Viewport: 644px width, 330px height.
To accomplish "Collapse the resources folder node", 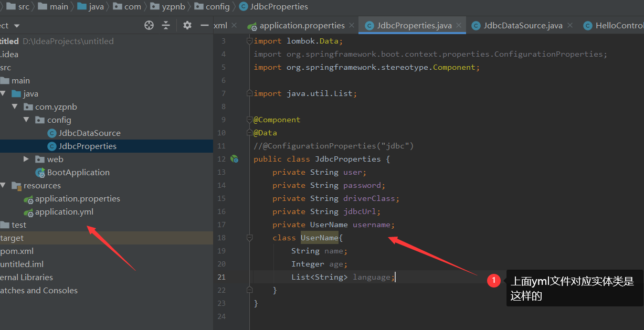I will point(4,185).
